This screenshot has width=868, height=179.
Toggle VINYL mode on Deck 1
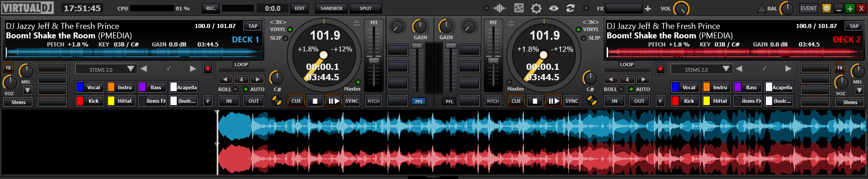tap(290, 30)
